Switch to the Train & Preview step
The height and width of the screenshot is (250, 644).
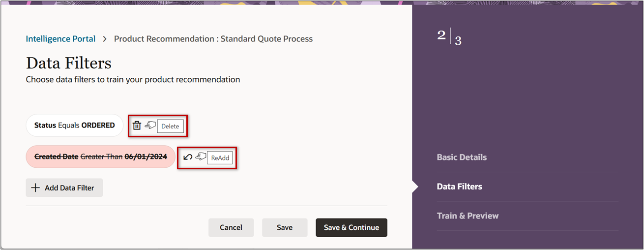[x=468, y=216]
